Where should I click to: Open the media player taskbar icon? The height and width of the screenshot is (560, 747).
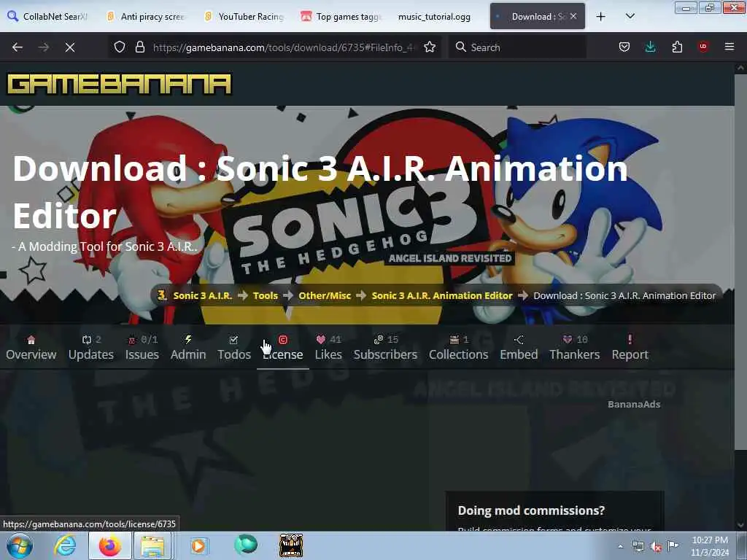[x=198, y=545]
